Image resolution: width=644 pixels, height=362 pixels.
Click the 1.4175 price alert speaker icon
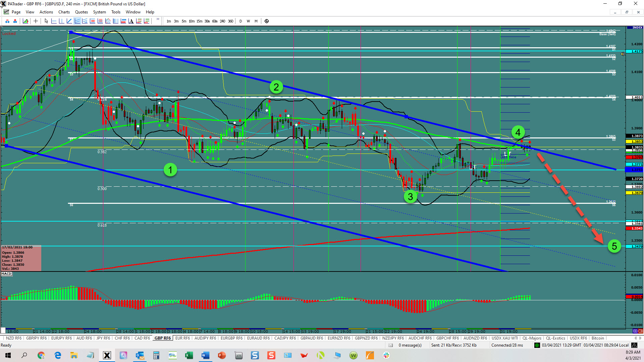click(623, 54)
